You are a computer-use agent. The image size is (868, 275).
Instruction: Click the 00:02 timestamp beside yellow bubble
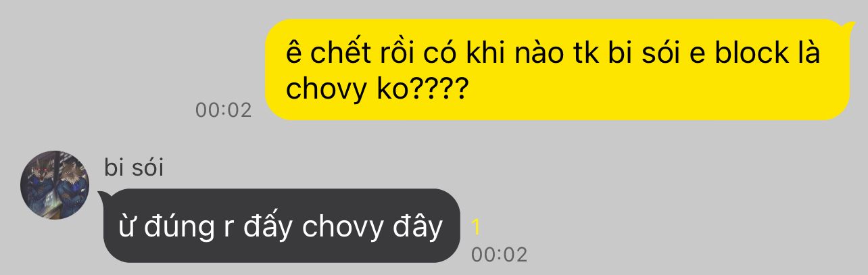(x=223, y=110)
